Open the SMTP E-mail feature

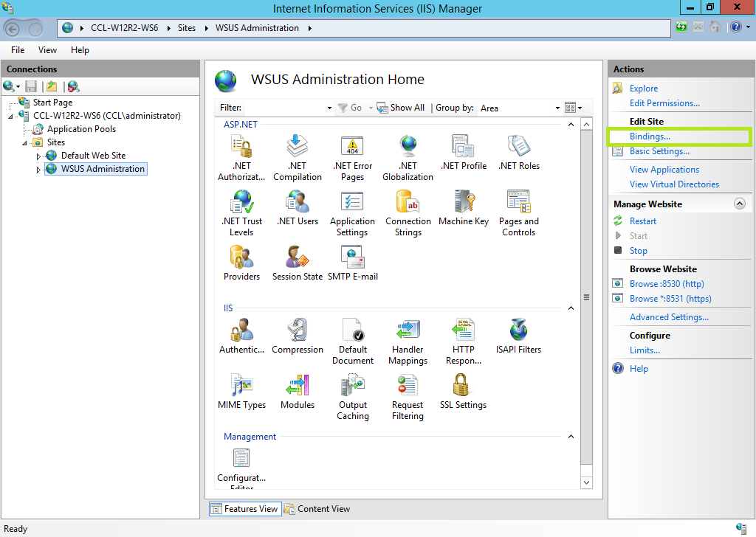[x=352, y=263]
